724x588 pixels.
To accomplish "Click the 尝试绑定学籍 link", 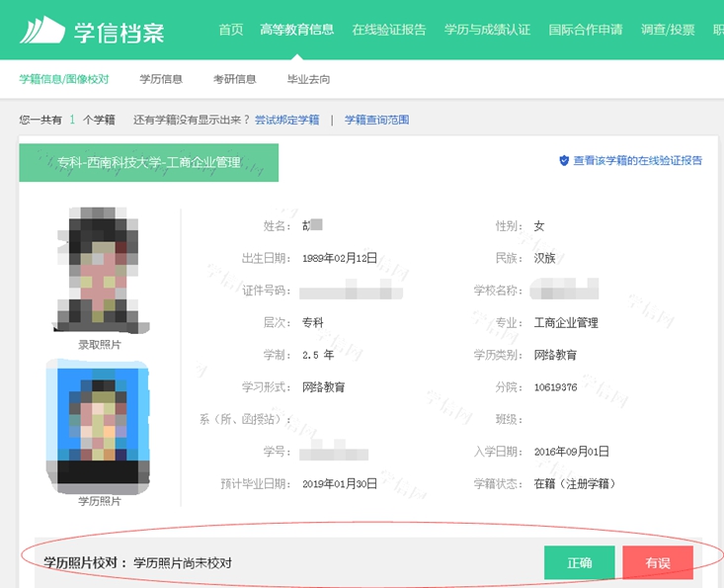I will click(286, 121).
